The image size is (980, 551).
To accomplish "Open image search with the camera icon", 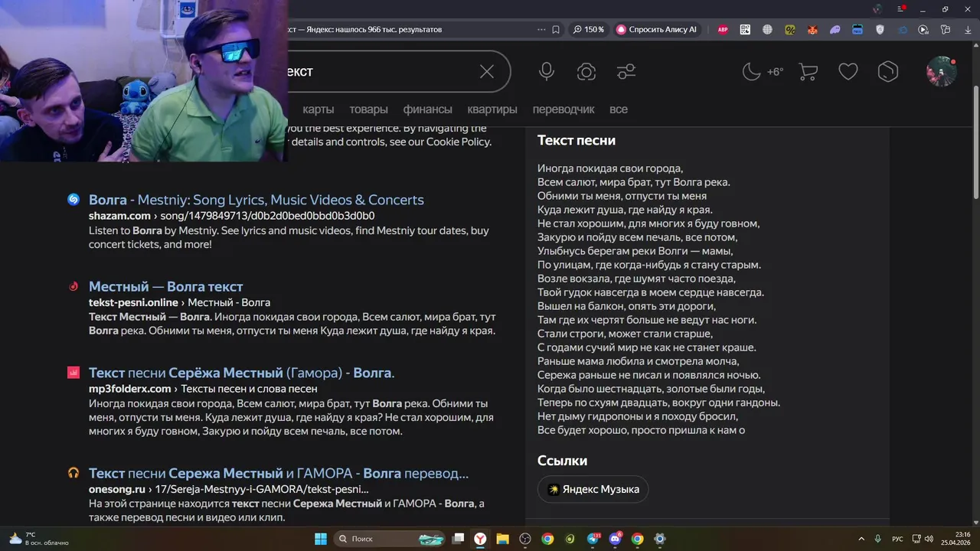I will 586,72.
